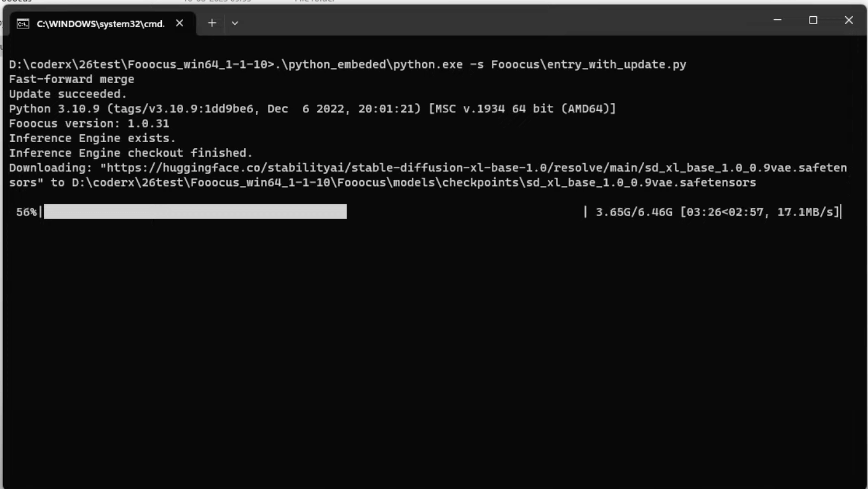Image resolution: width=868 pixels, height=489 pixels.
Task: Click the "Update succeeded." output line
Action: (x=68, y=94)
